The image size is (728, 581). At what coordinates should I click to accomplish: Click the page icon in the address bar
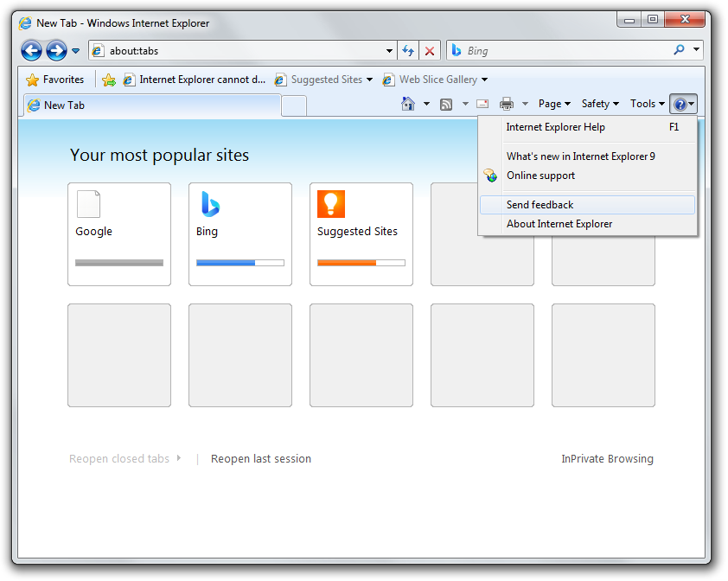point(98,51)
